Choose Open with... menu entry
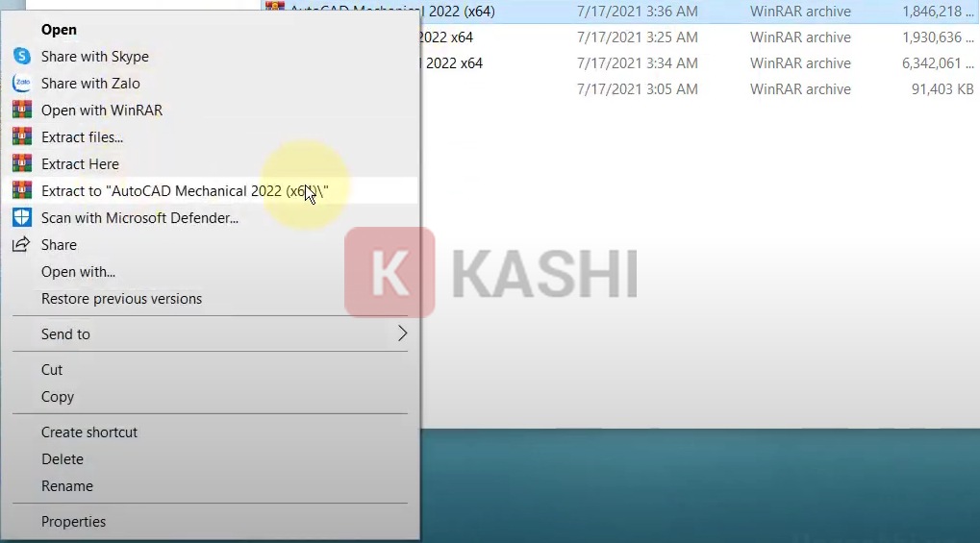This screenshot has height=543, width=980. tap(78, 272)
